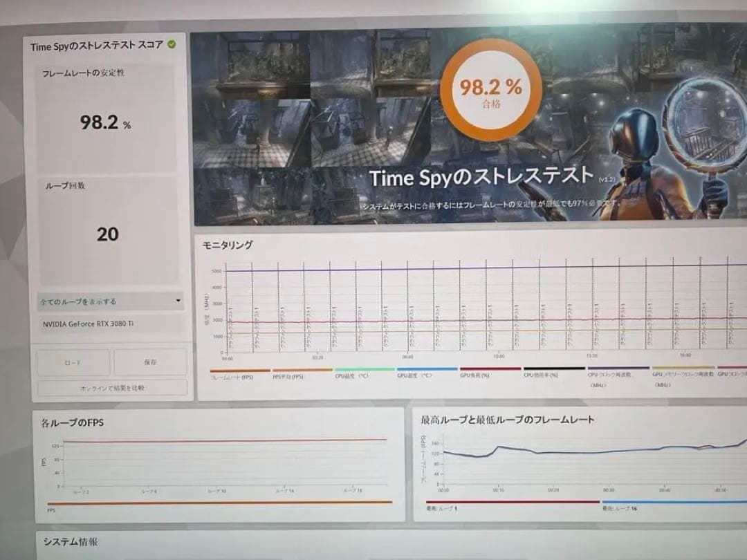The image size is (747, 560).
Task: Click the ロード button
Action: coord(73,362)
